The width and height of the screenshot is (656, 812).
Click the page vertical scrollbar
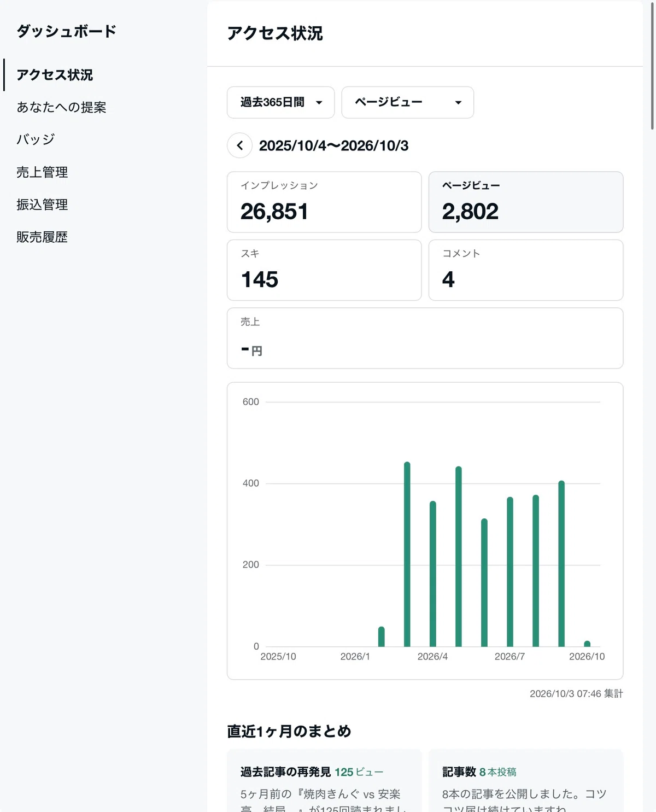coord(652,66)
